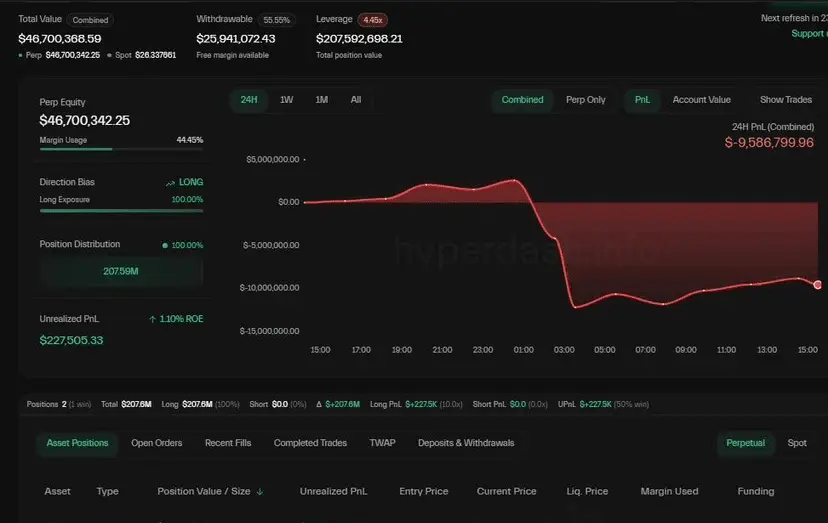Click the up arrow beside 1.10% ROE
Screen dimensions: 828x523
152,319
